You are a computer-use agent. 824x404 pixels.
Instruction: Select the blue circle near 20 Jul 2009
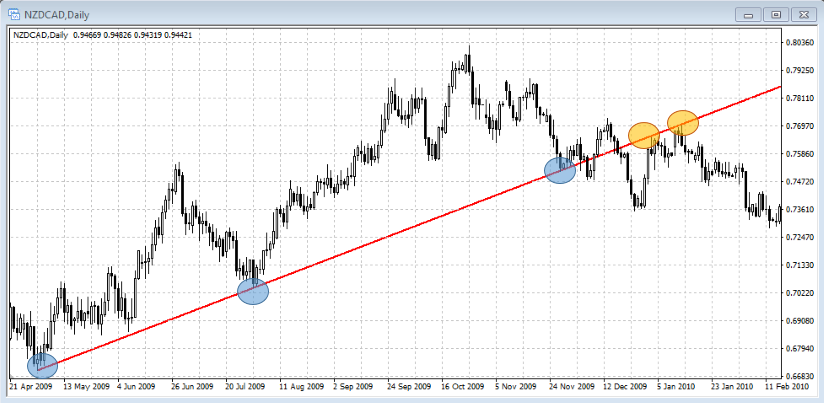[253, 291]
